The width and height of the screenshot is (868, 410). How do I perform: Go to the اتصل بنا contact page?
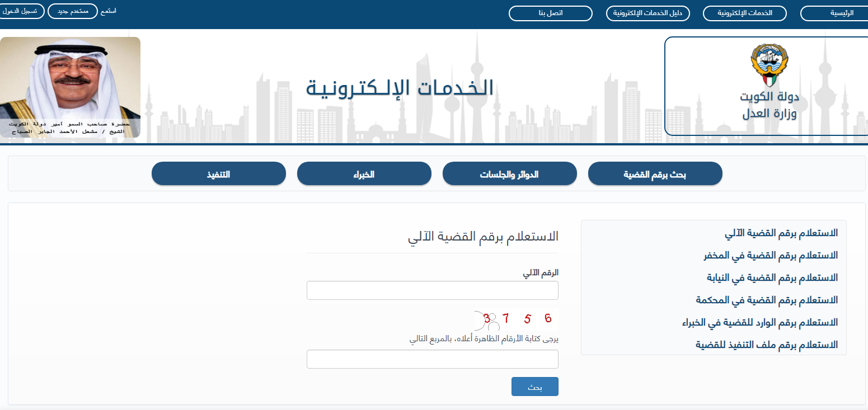[550, 13]
